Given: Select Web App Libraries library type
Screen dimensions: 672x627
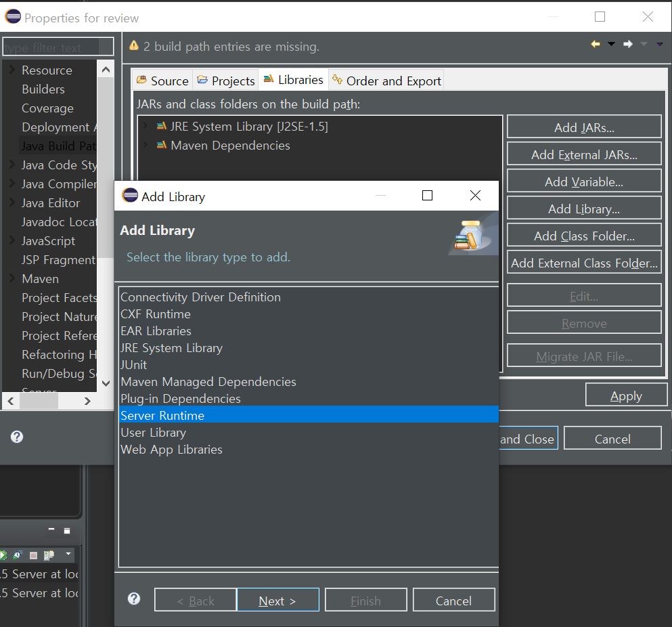Looking at the screenshot, I should coord(309,449).
